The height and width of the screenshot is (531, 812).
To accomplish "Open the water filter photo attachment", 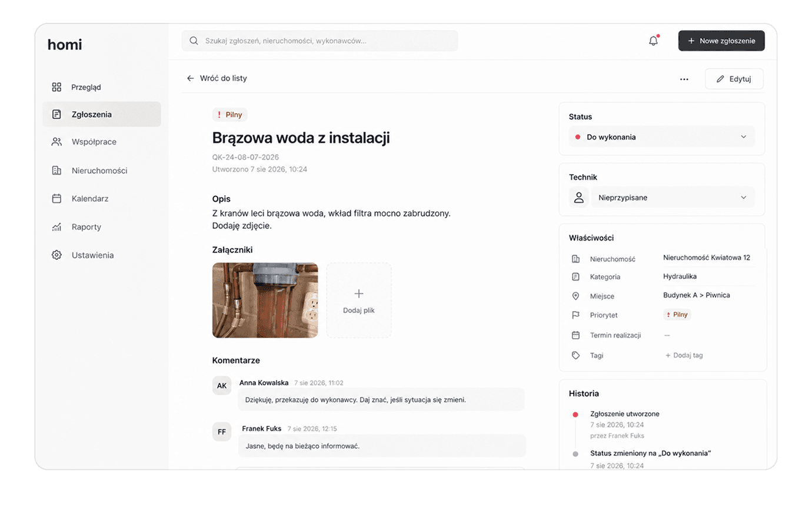I will tap(265, 300).
